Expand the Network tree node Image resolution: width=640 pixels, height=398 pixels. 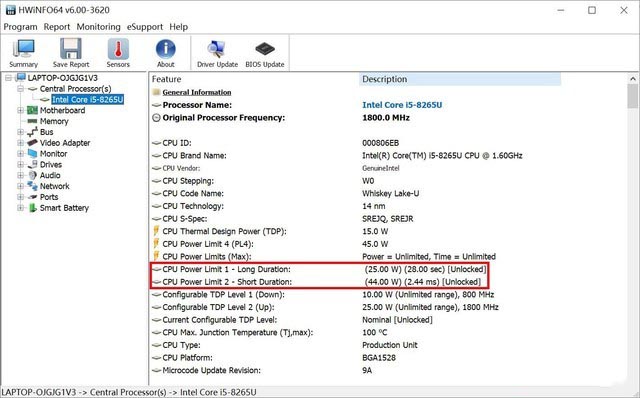click(x=20, y=186)
